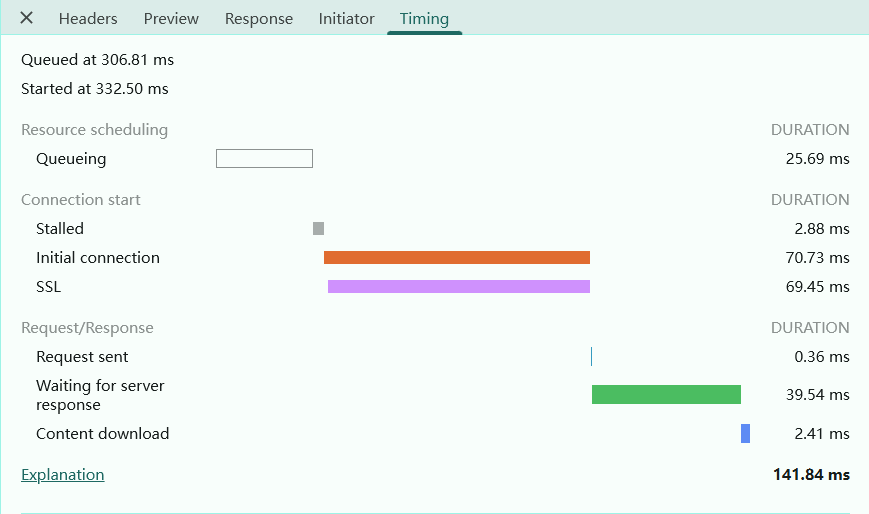The width and height of the screenshot is (869, 514).
Task: Go to the Initiator tab
Action: click(346, 18)
